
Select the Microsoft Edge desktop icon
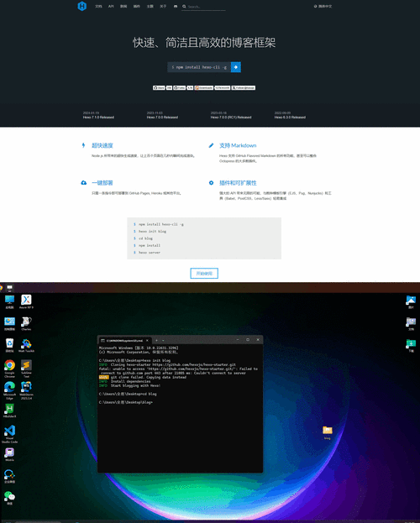(9, 390)
